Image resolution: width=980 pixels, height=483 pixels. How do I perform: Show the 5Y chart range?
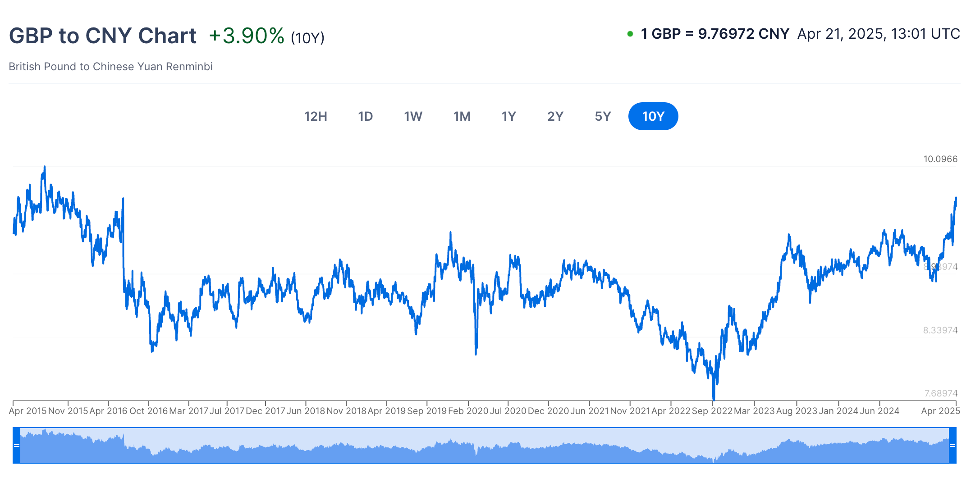(x=603, y=116)
